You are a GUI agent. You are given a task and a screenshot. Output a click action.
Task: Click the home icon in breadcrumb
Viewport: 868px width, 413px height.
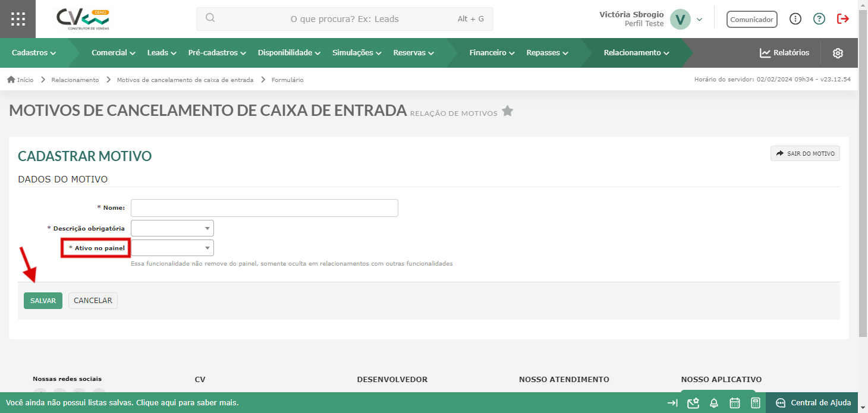coord(11,80)
